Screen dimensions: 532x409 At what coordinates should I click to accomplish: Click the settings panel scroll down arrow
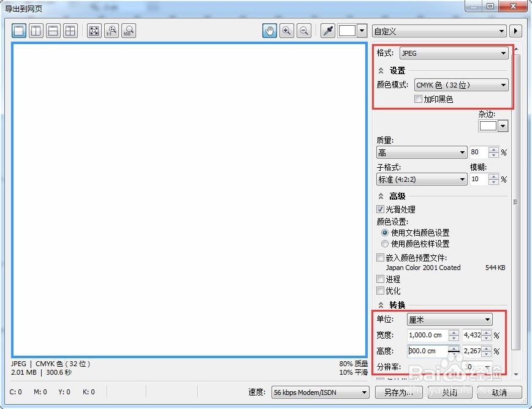pyautogui.click(x=516, y=374)
